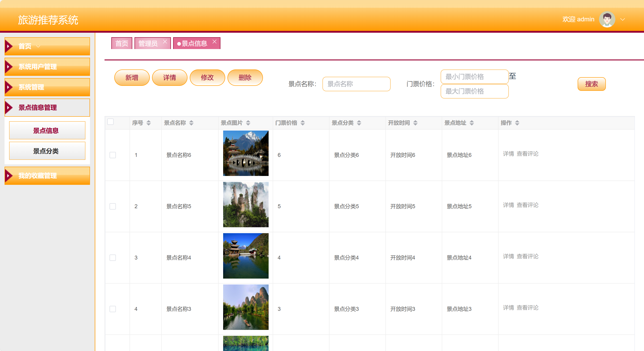Check the row for 景点名称6
The width and height of the screenshot is (644, 351).
pyautogui.click(x=113, y=155)
